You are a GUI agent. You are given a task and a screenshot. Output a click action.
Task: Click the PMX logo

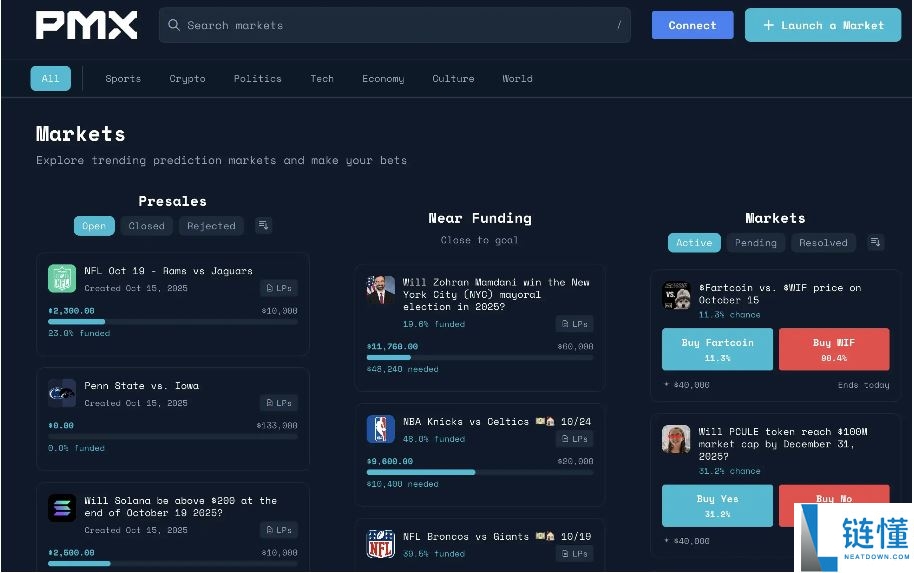click(86, 25)
